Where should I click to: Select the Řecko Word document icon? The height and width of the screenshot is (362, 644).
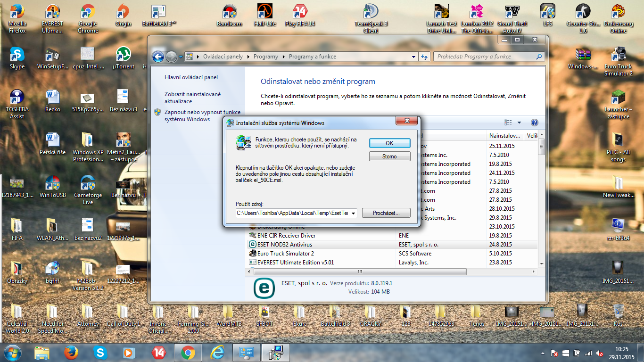click(x=53, y=101)
